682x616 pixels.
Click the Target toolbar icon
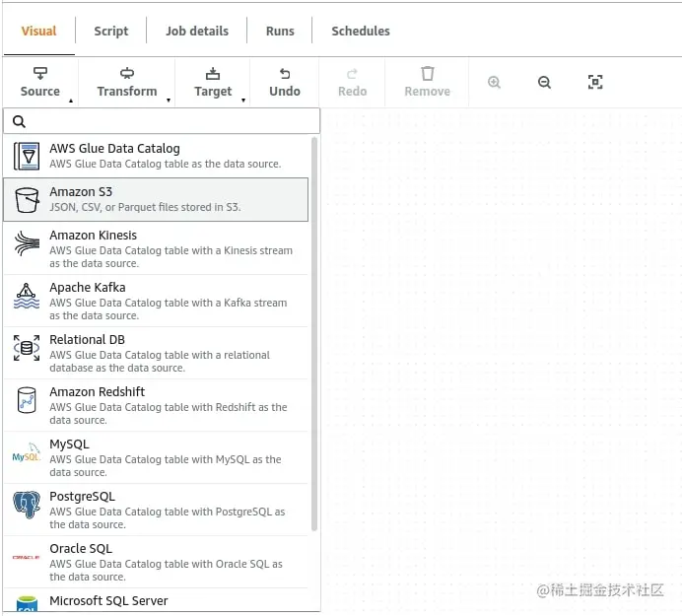pos(213,73)
